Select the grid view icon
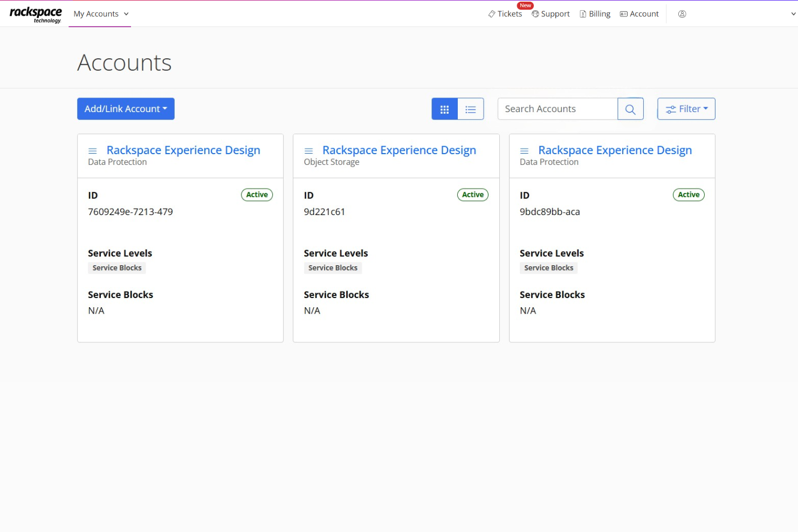This screenshot has height=532, width=798. [444, 108]
